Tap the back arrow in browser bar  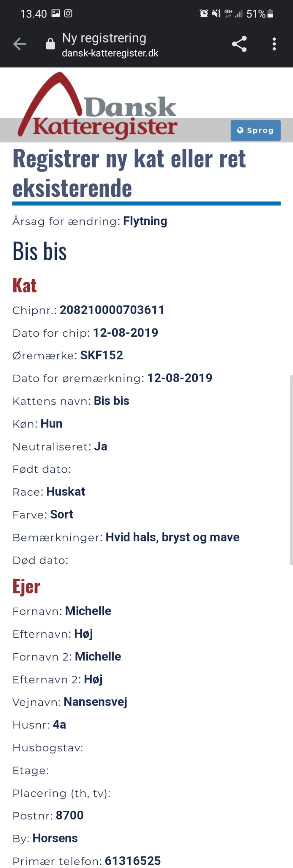click(20, 44)
